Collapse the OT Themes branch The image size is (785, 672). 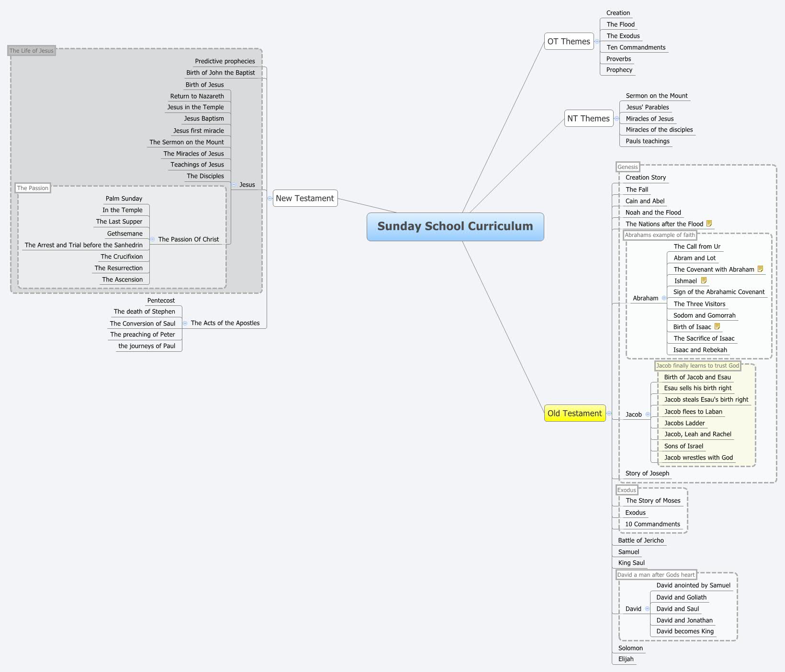tap(597, 42)
